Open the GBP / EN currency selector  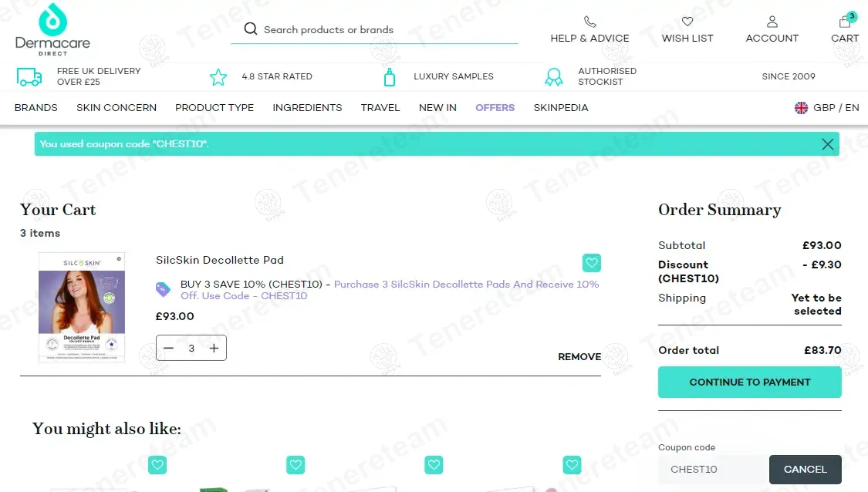[826, 108]
